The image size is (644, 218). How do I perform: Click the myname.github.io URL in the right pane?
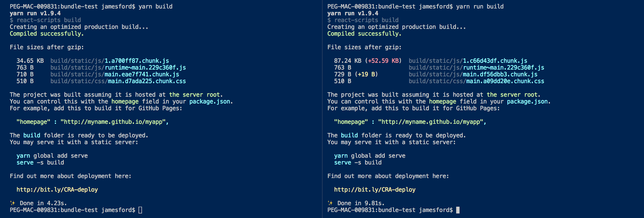432,122
